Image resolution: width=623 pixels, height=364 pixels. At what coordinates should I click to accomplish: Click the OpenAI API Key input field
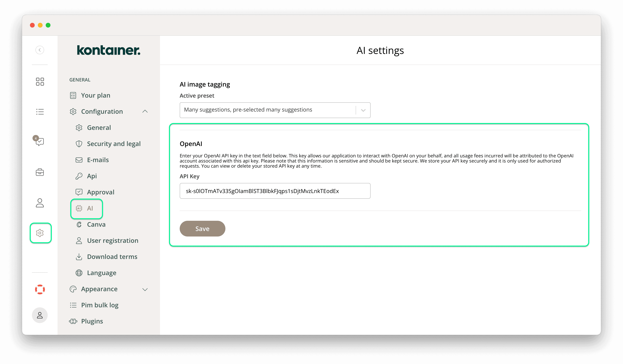(275, 191)
